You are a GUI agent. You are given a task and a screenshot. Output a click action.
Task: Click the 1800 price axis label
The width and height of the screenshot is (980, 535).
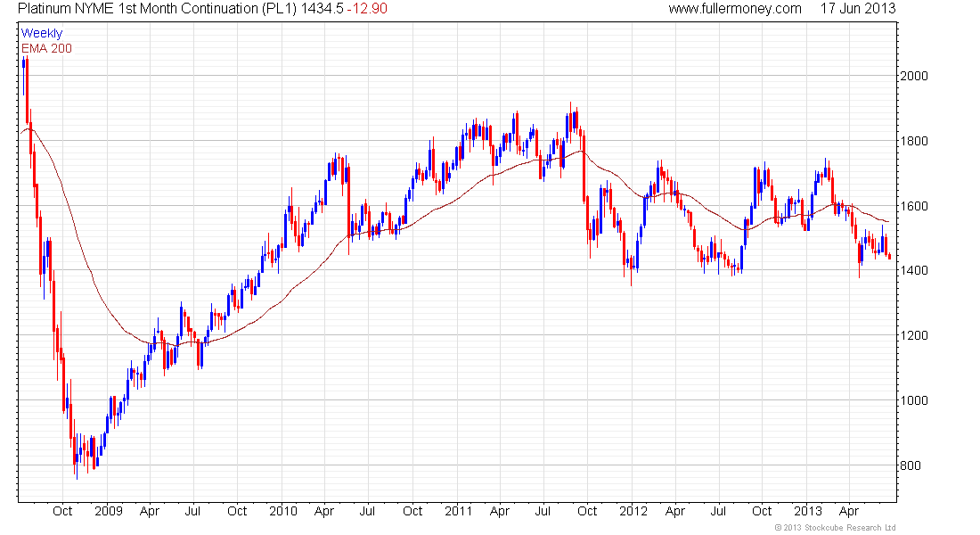point(914,142)
